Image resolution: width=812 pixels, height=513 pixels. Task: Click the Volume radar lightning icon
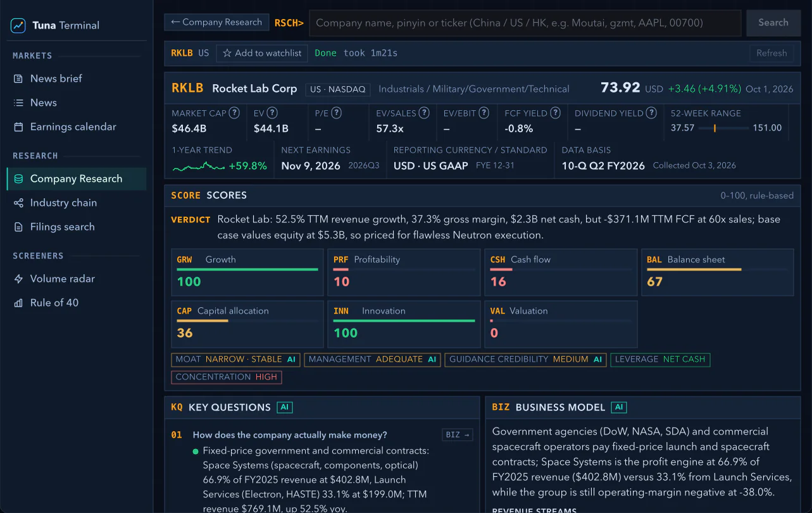pos(18,279)
